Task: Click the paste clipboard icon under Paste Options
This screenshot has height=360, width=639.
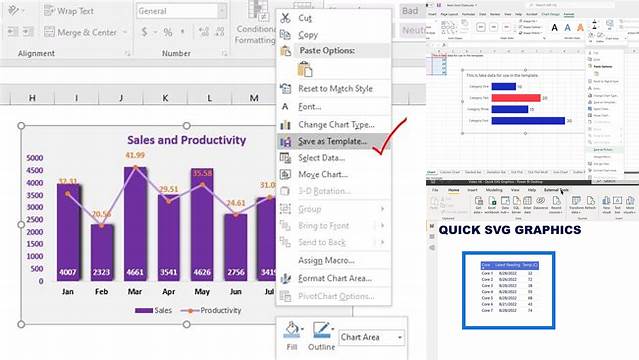Action: click(305, 69)
